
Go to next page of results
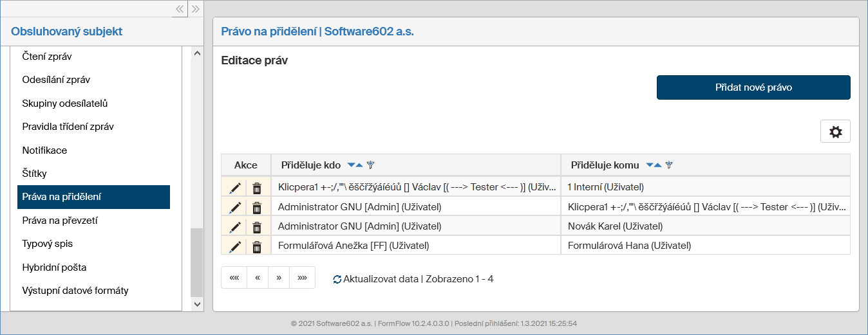(279, 278)
